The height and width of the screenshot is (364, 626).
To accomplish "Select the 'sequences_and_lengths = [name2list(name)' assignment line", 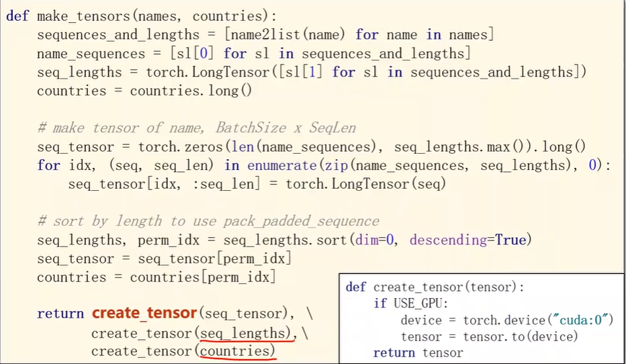I will pyautogui.click(x=265, y=35).
